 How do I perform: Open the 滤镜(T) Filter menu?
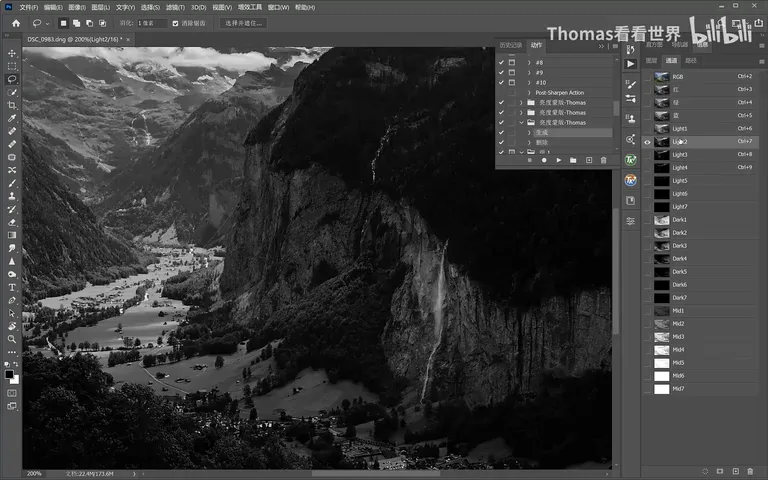coord(175,7)
